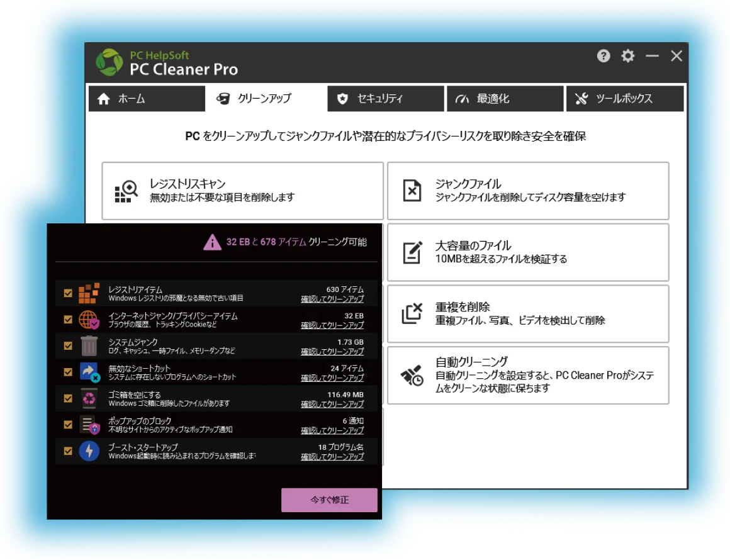Open 確認してクリーンアップ link for ブースト・スタートアップ
This screenshot has height=560, width=730.
click(332, 457)
